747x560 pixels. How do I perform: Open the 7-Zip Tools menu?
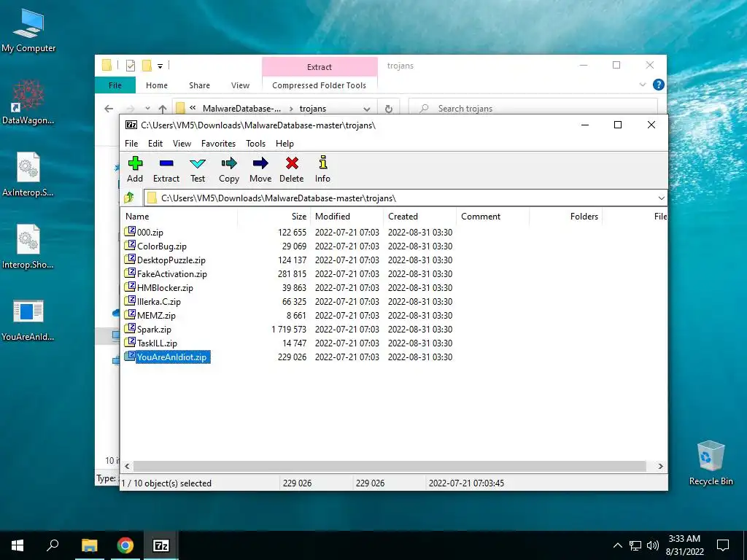coord(255,144)
